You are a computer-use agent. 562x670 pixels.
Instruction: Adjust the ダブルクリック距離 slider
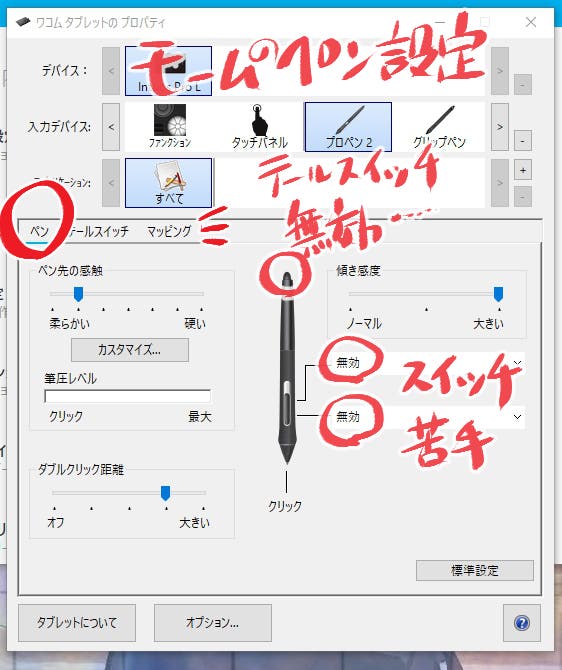coord(165,493)
